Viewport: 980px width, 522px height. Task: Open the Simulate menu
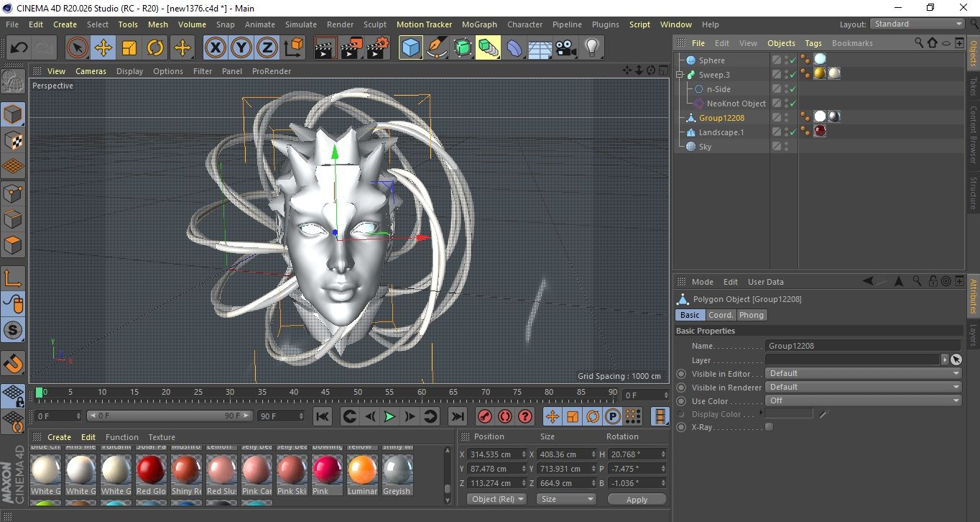pos(300,24)
